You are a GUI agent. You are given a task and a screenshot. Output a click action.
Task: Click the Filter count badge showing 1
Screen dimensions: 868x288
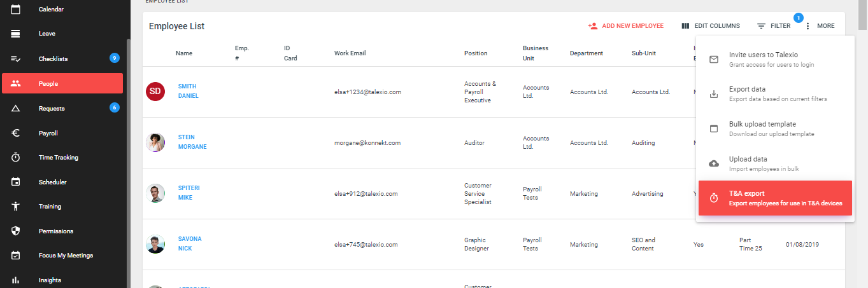pos(799,17)
